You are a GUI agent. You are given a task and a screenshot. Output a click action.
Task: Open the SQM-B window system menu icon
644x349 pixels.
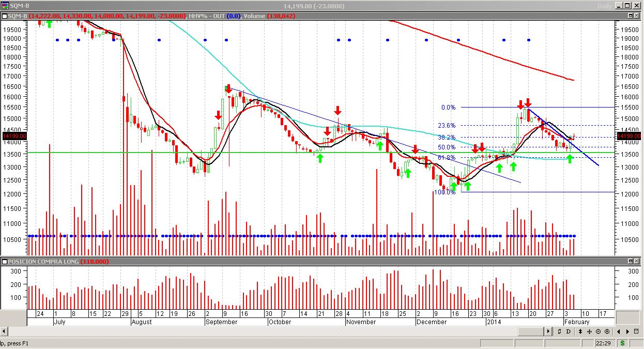[4, 6]
